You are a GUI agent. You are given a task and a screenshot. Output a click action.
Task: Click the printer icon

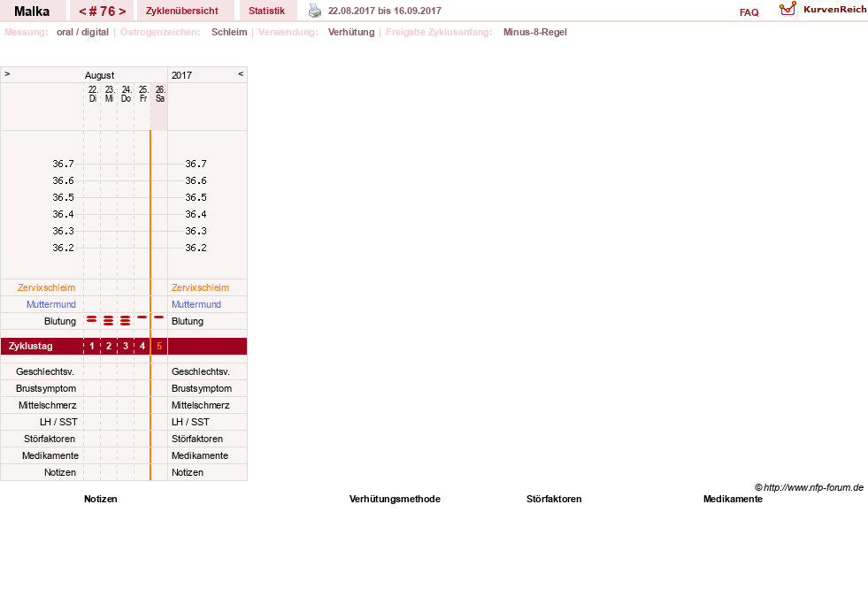[x=314, y=11]
